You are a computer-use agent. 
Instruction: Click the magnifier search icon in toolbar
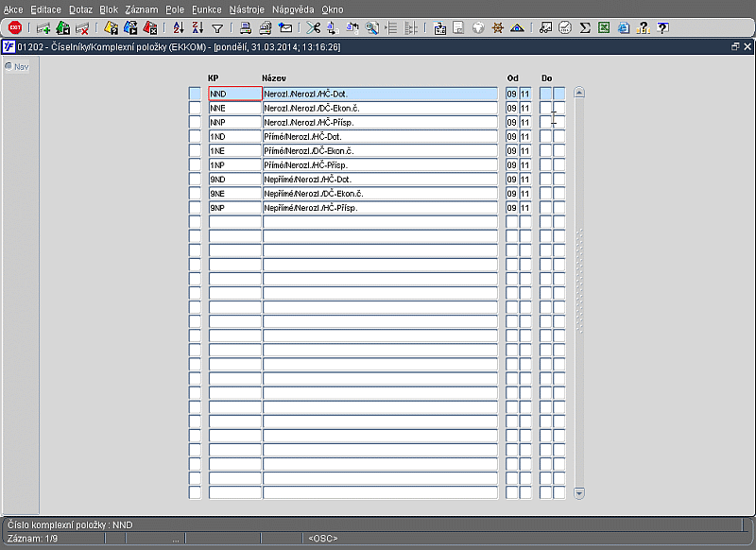coord(371,28)
